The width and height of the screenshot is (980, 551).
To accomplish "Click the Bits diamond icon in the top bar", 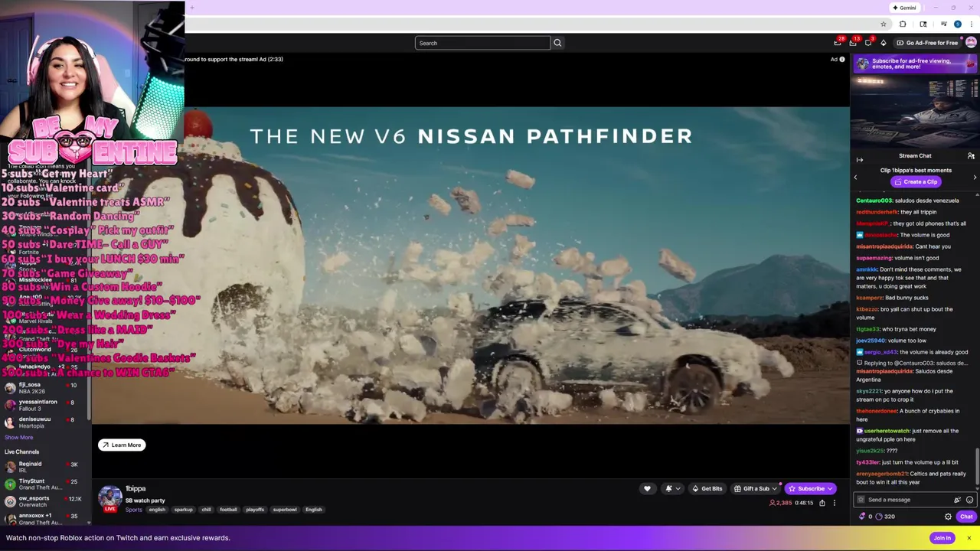I will tap(884, 43).
